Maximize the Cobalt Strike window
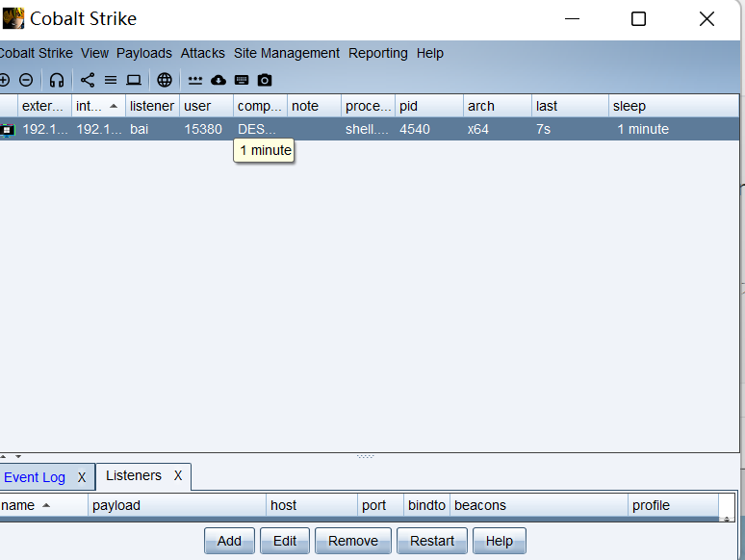This screenshot has width=745, height=560. click(638, 19)
